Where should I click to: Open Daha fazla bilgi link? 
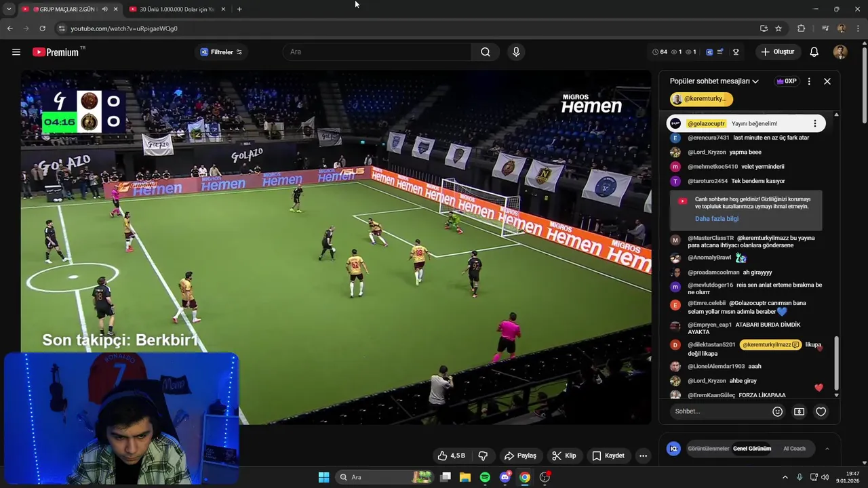pos(717,219)
